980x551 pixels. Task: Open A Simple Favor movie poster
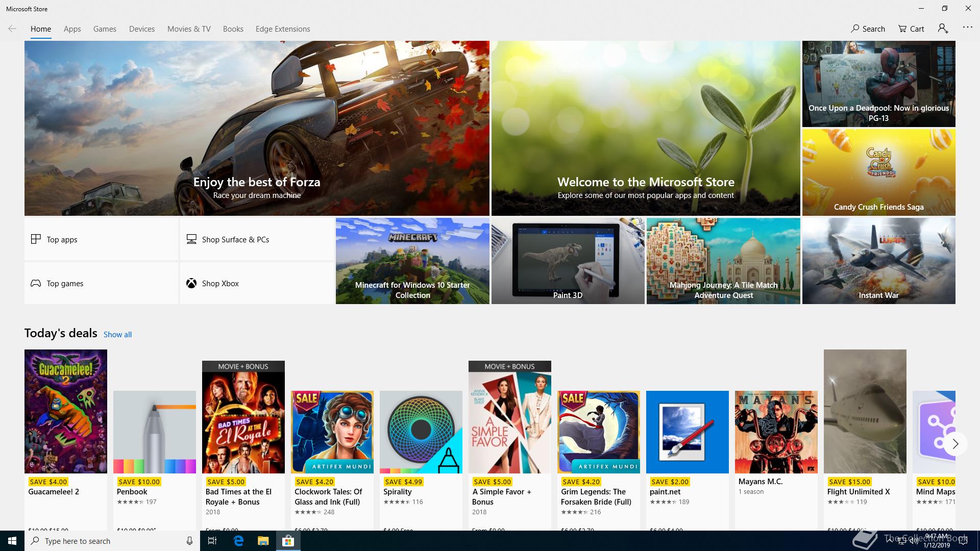point(510,417)
